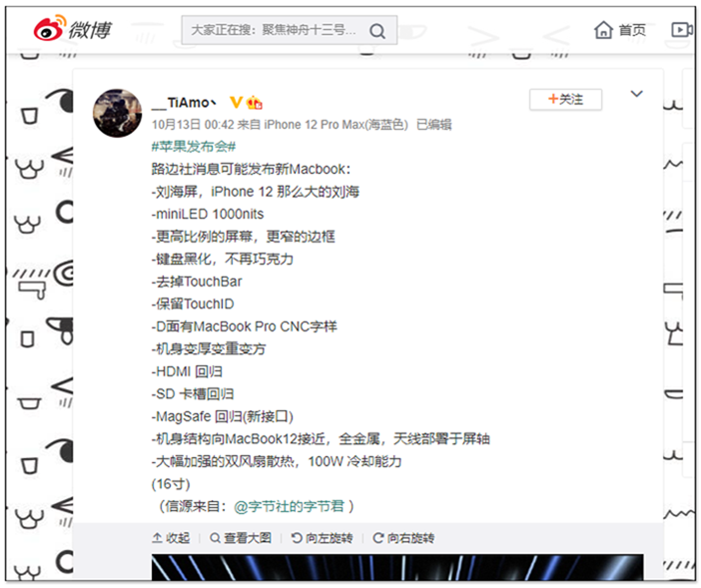Click the line -保留TouchID
The width and height of the screenshot is (701, 588).
click(193, 303)
